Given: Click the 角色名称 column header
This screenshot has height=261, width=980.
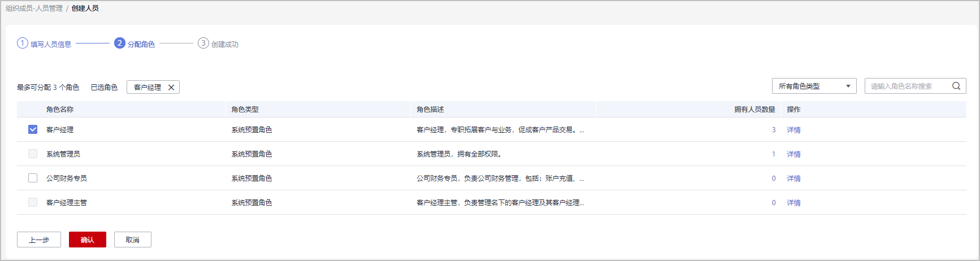Looking at the screenshot, I should point(60,110).
